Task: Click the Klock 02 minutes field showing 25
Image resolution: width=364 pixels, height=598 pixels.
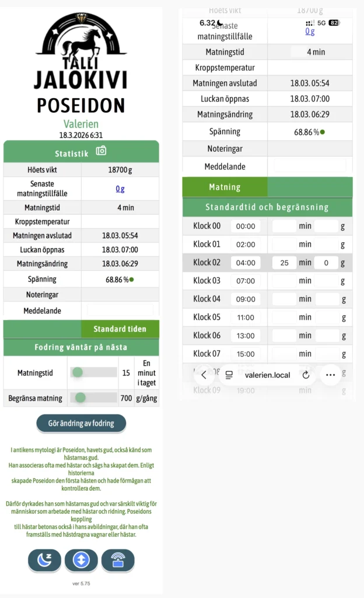Action: point(285,263)
